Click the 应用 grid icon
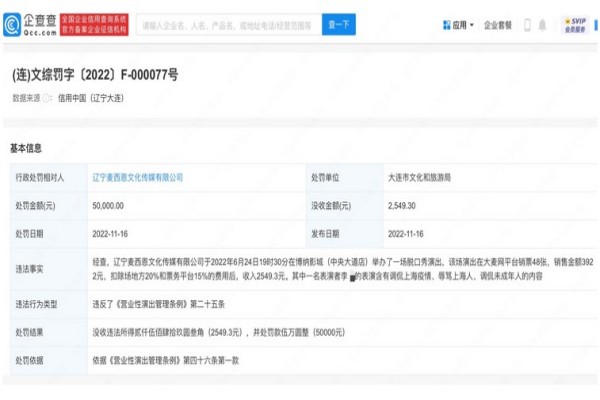 click(446, 25)
